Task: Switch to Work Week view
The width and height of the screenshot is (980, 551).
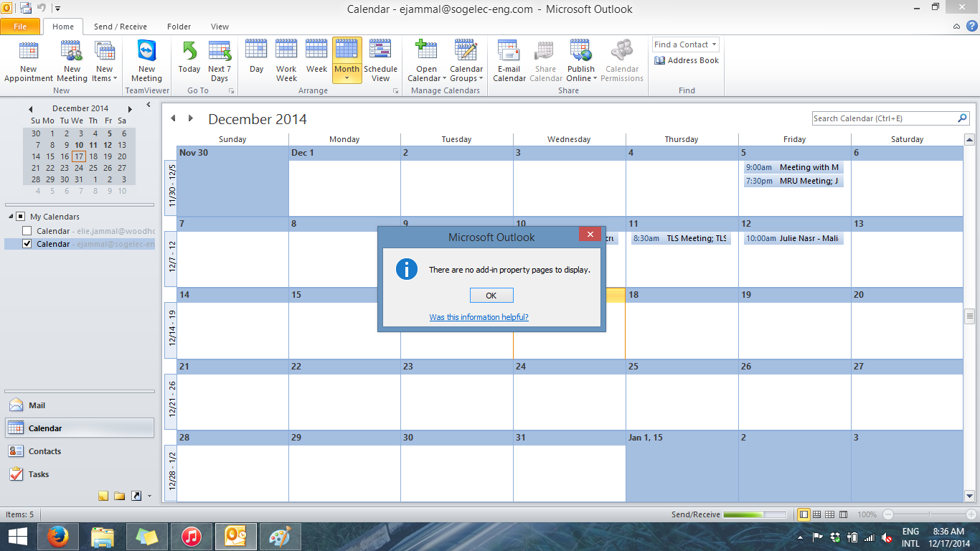Action: [286, 62]
